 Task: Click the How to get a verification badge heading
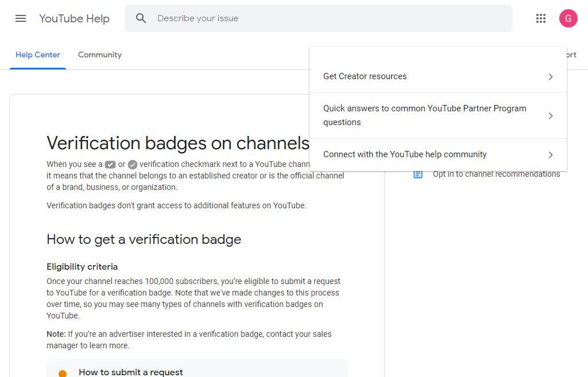pyautogui.click(x=144, y=239)
